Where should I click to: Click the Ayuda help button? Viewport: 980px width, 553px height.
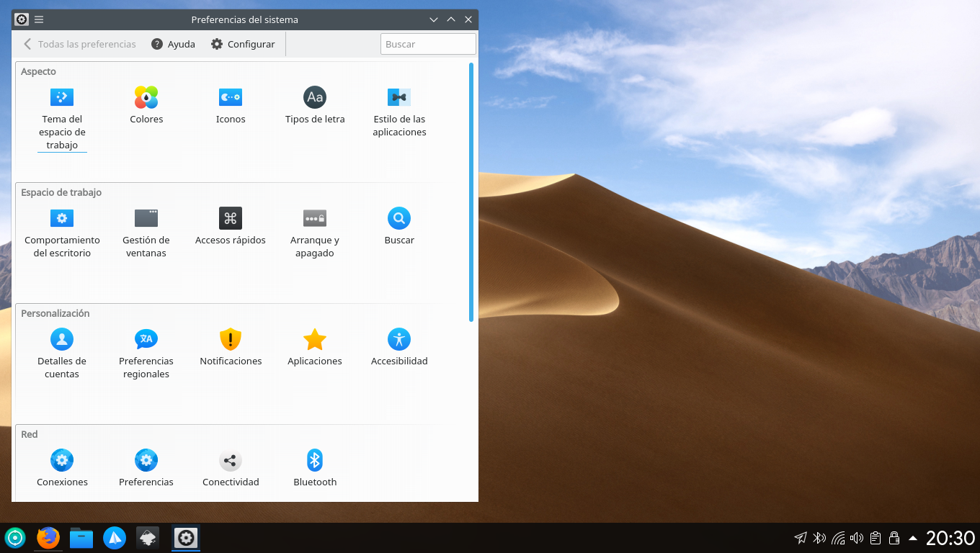173,44
